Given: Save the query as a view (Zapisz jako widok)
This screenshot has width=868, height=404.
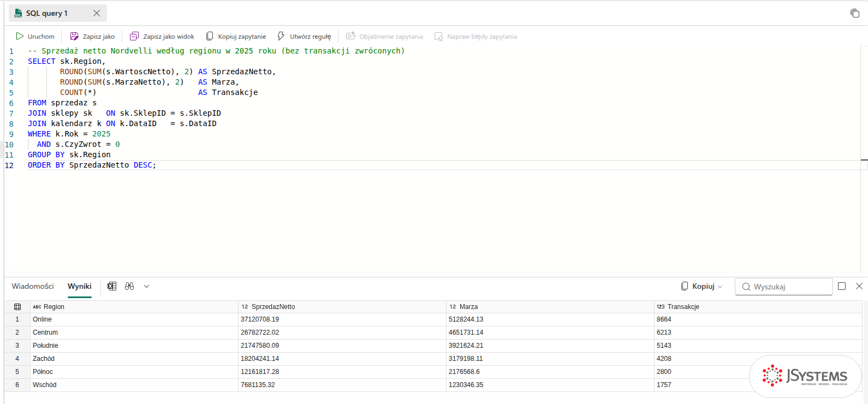Looking at the screenshot, I should [162, 37].
